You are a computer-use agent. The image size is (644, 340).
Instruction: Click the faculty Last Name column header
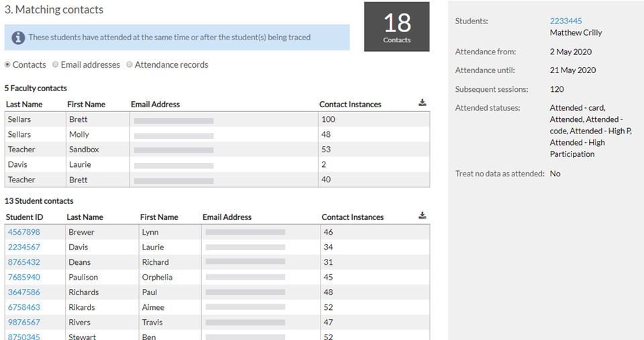24,105
